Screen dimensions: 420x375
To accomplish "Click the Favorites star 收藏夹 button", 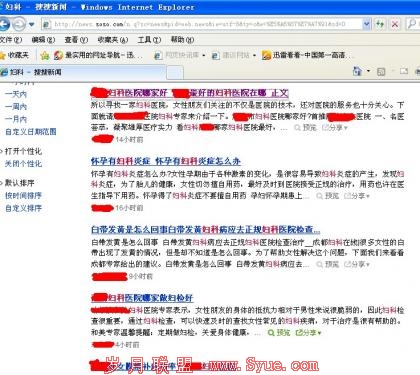I will pos(15,55).
